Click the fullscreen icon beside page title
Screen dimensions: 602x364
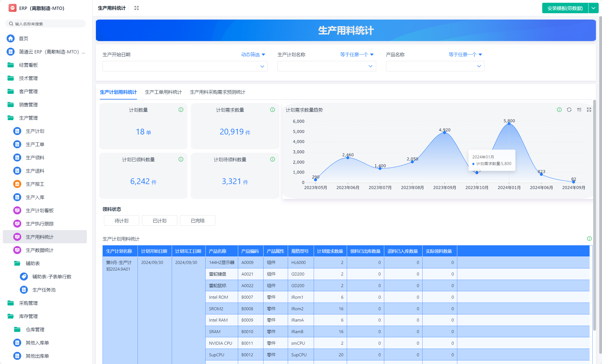(136, 8)
